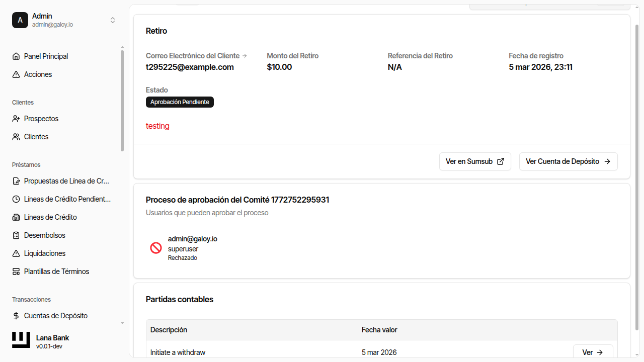This screenshot has width=644, height=362.
Task: Click Ver for the Initiate a withdraw entry
Action: click(593, 352)
